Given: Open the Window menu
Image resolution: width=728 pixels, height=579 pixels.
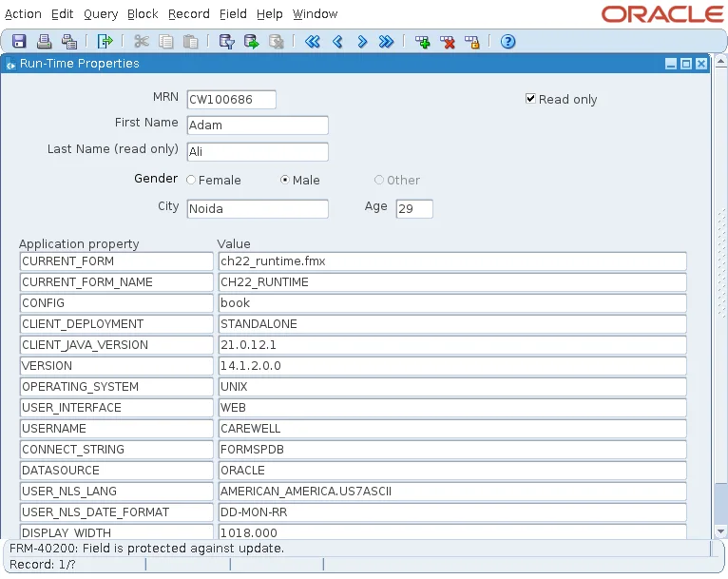Looking at the screenshot, I should coord(315,14).
